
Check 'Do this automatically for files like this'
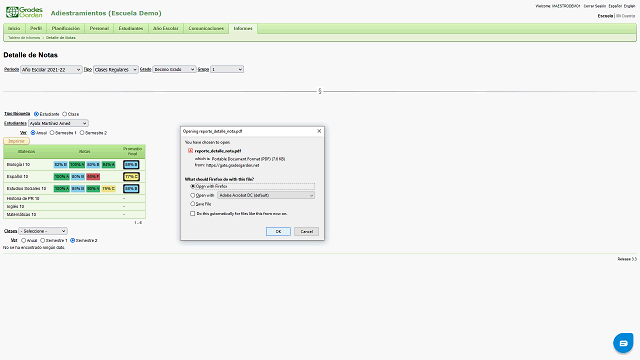tap(193, 213)
